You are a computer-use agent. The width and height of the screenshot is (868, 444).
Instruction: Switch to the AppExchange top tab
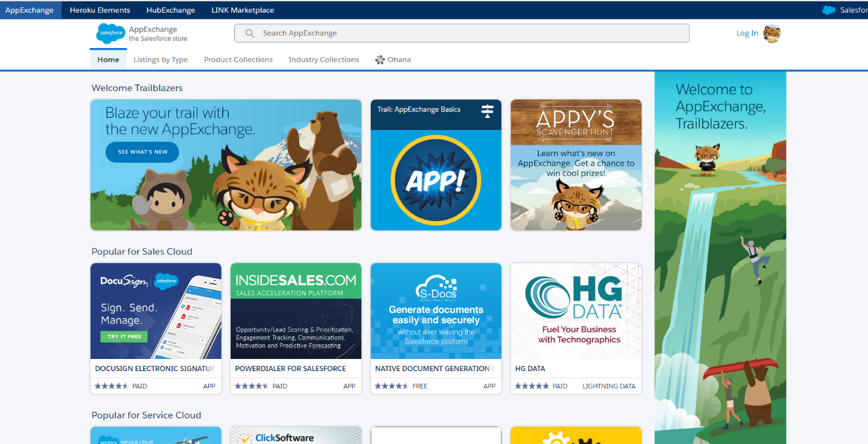[30, 10]
